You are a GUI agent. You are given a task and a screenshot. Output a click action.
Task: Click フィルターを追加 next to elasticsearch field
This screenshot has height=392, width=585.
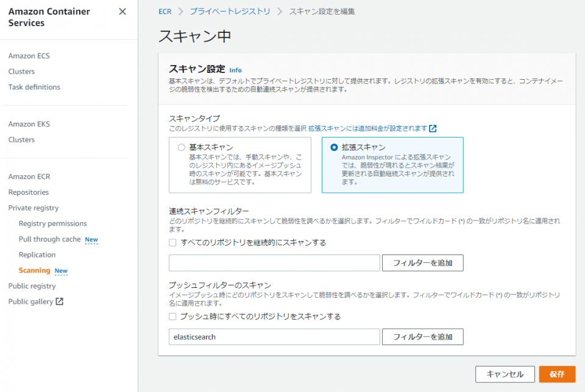(x=423, y=337)
